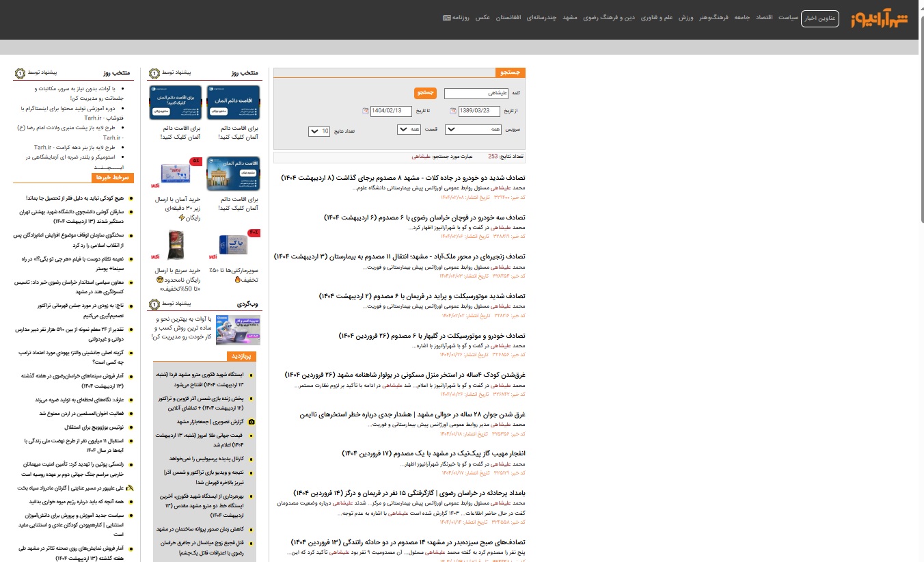Open result تصادف زنجیره‌ای در محور ملک‌آباد
Image resolution: width=924 pixels, height=562 pixels.
click(x=400, y=256)
